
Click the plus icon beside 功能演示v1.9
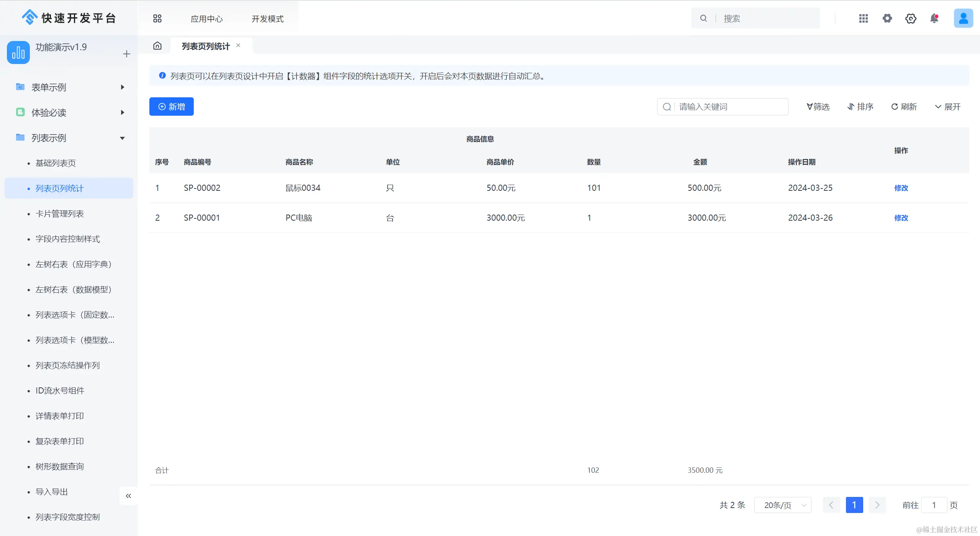pos(127,54)
